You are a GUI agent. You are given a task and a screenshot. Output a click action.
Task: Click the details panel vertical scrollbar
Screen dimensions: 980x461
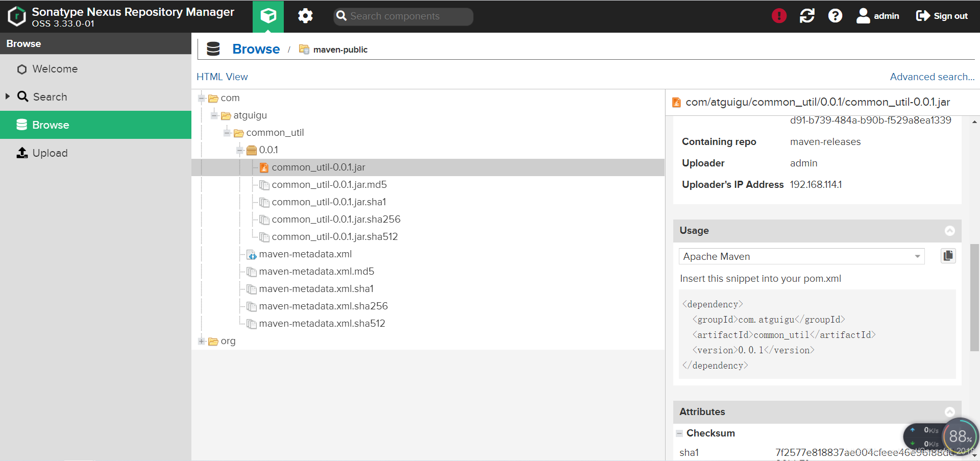pyautogui.click(x=974, y=298)
